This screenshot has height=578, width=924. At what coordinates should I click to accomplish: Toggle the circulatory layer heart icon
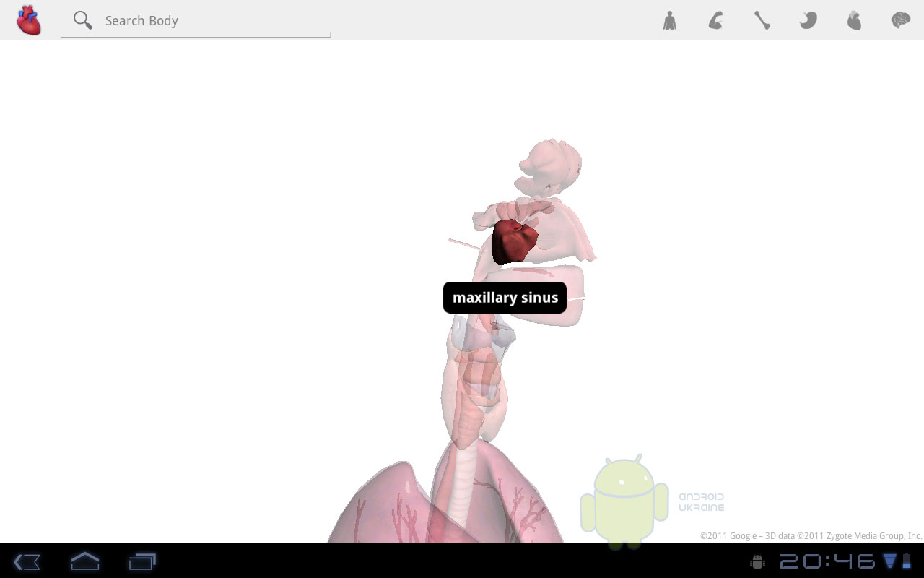(854, 20)
